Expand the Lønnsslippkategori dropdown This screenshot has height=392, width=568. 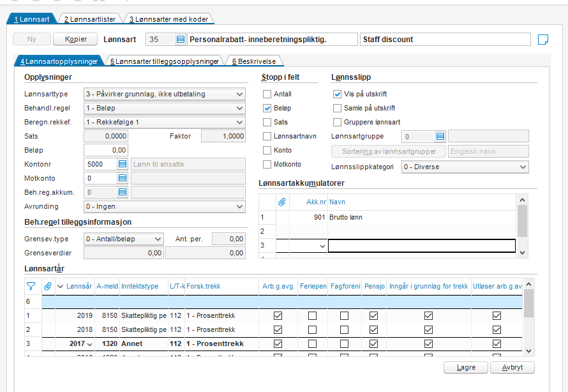pos(465,167)
